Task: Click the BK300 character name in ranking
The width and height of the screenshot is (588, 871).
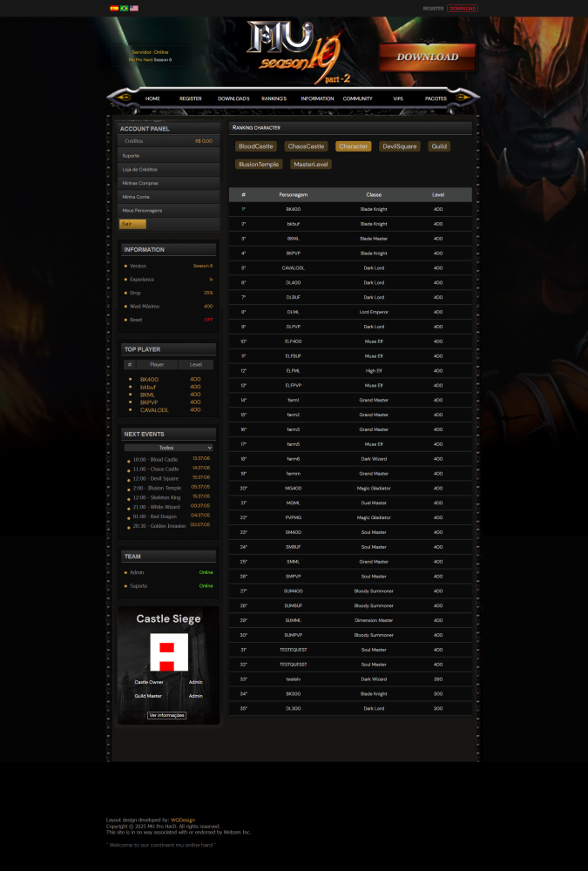Action: tap(294, 694)
